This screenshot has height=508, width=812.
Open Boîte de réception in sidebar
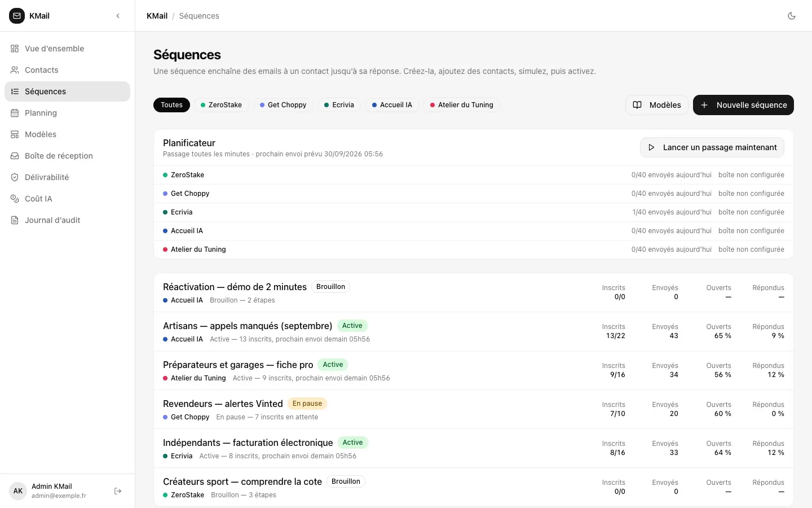(67, 156)
